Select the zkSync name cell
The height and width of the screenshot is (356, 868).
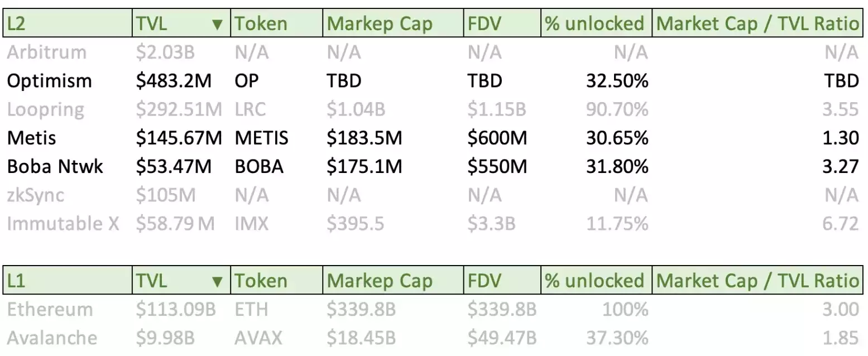[36, 195]
